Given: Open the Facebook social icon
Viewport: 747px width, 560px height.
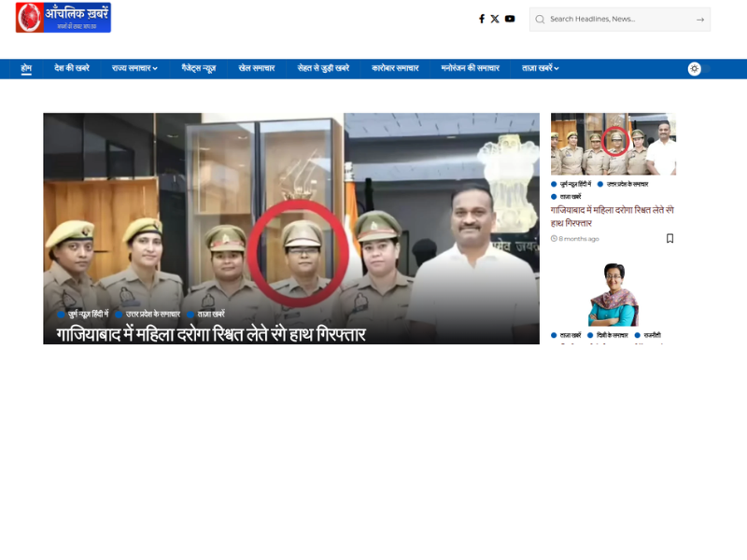Looking at the screenshot, I should click(x=482, y=19).
